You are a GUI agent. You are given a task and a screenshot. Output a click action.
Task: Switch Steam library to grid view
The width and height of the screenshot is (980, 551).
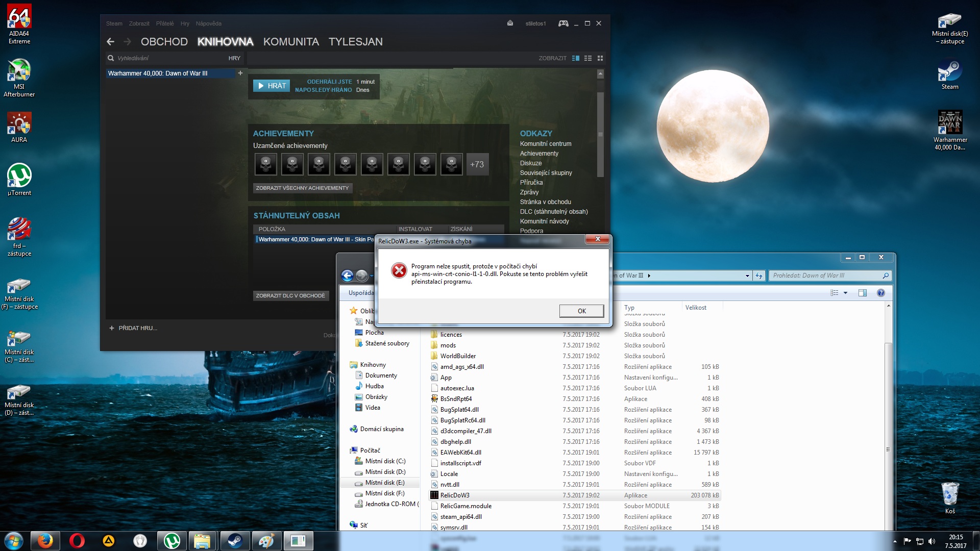pyautogui.click(x=600, y=58)
